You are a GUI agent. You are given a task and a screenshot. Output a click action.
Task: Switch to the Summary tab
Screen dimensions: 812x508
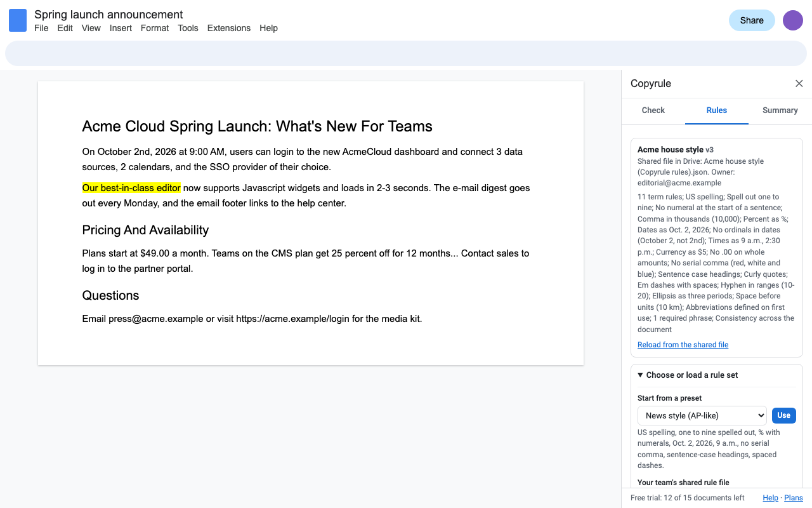(780, 110)
